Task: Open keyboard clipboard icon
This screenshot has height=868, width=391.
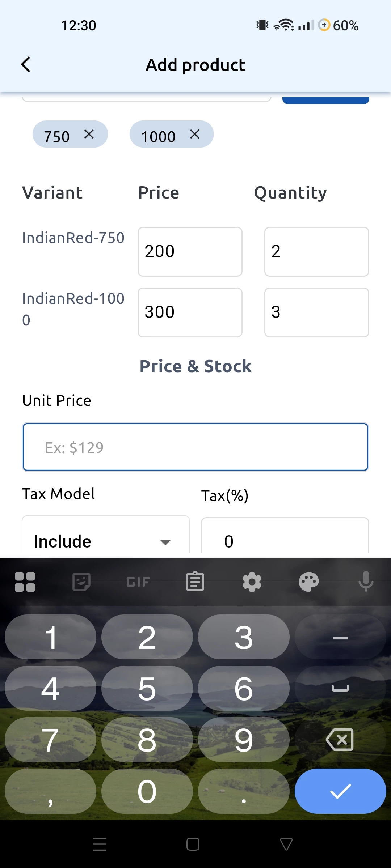Action: pyautogui.click(x=195, y=582)
